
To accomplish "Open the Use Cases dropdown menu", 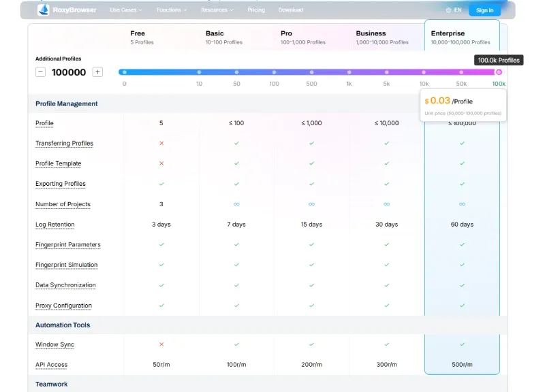I will [126, 10].
